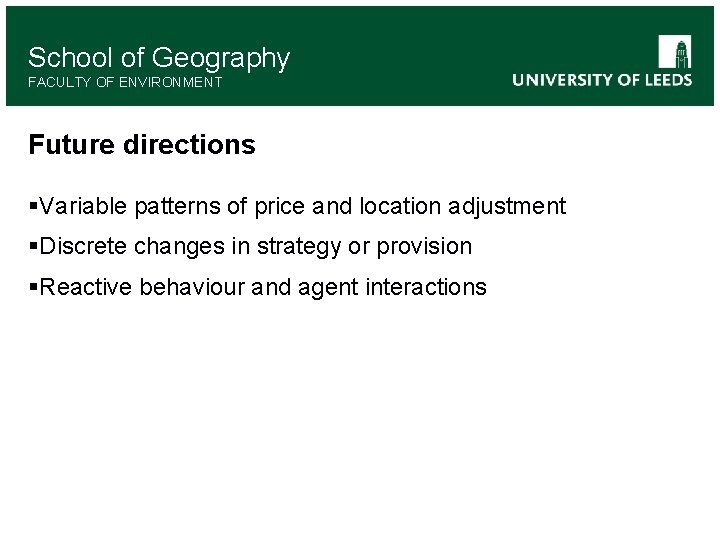Click the bullet marker before 'Variable patterns'
720x540 pixels.
pyautogui.click(x=33, y=205)
